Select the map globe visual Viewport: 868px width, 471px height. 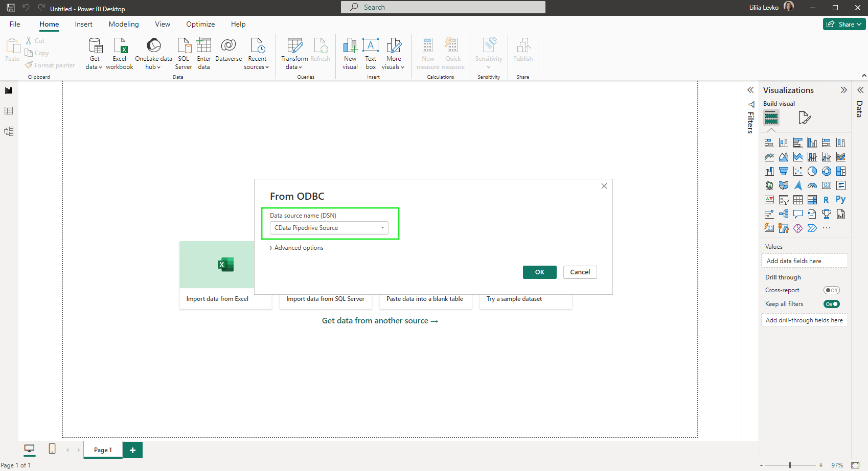(x=769, y=185)
